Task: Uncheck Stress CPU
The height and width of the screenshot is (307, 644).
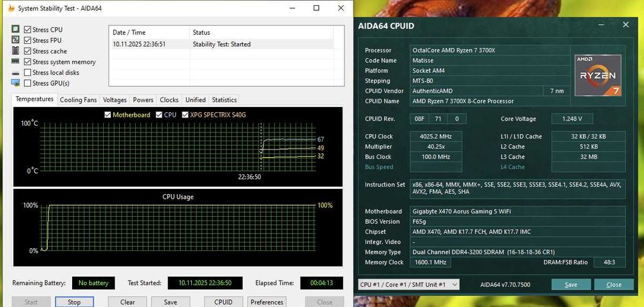Action: point(28,30)
